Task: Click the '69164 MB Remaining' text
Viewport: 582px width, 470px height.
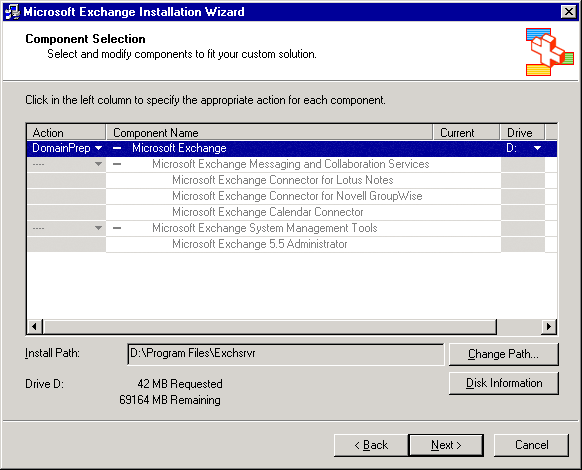Action: (x=170, y=400)
